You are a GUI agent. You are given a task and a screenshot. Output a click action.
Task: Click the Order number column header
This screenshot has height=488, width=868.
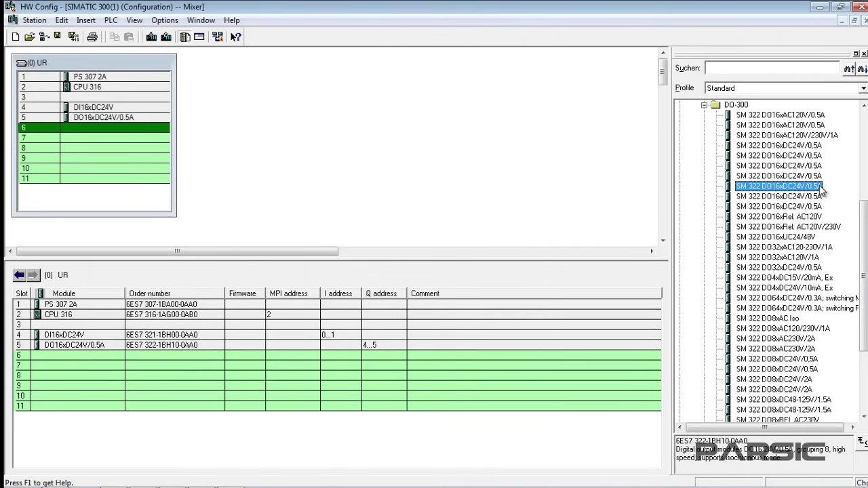tap(174, 293)
